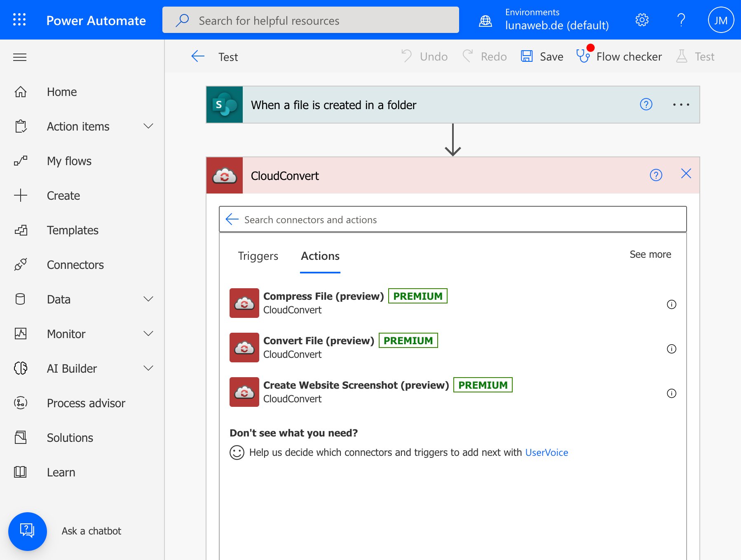Image resolution: width=741 pixels, height=560 pixels.
Task: Open the Solutions page
Action: point(70,438)
